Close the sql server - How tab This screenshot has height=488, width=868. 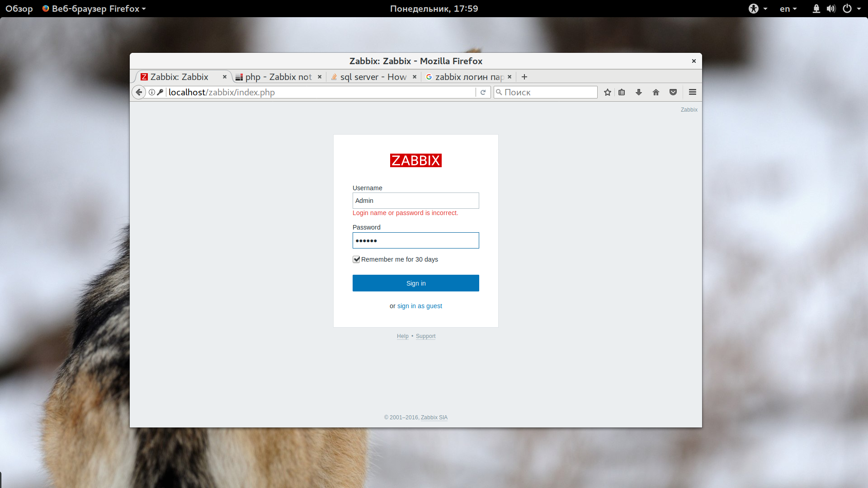[415, 77]
